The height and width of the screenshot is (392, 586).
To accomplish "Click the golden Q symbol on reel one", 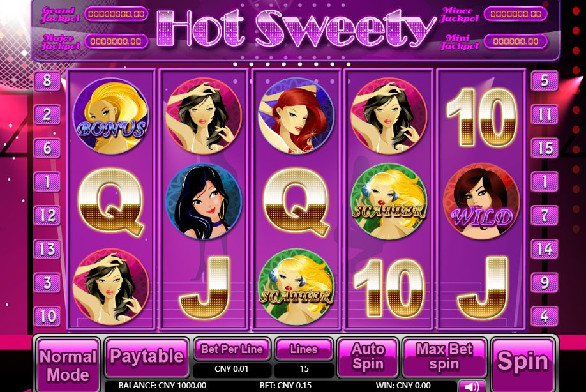I will [x=110, y=202].
